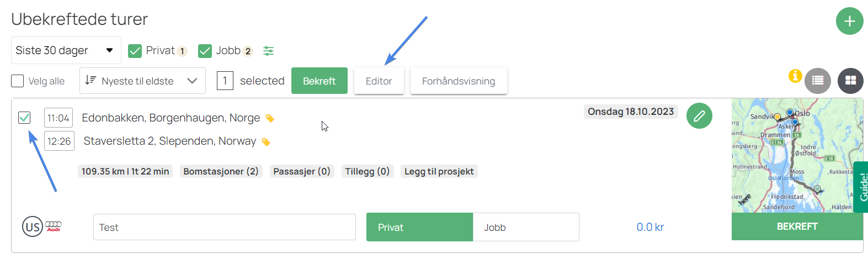Switch to list view layout
The image size is (868, 264).
pyautogui.click(x=818, y=81)
